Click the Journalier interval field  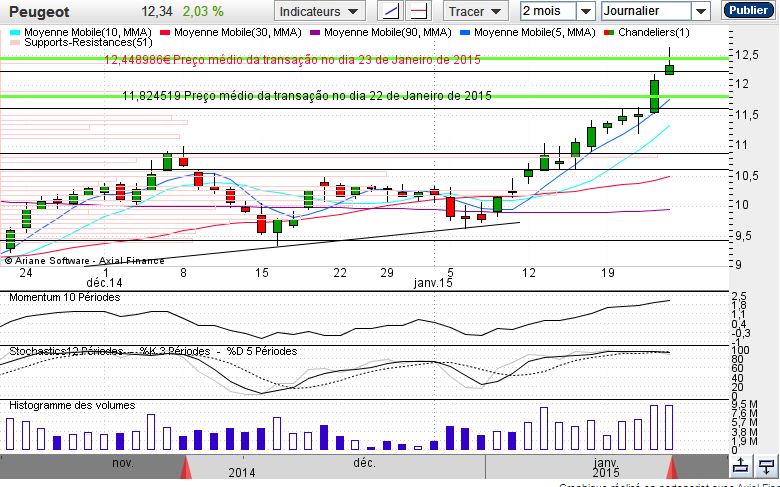pyautogui.click(x=646, y=11)
